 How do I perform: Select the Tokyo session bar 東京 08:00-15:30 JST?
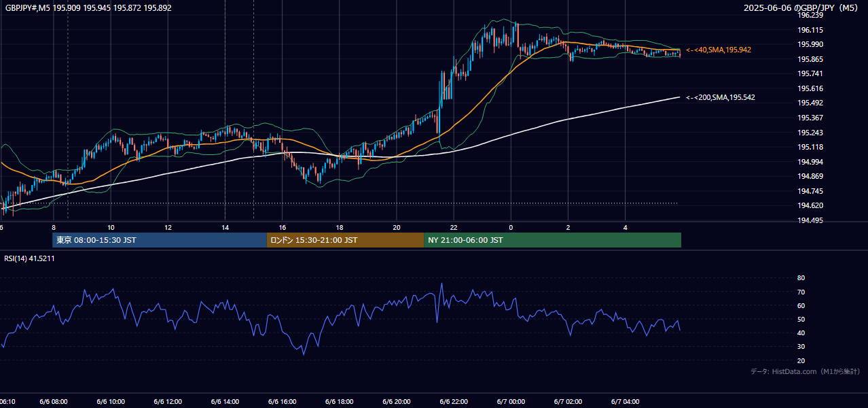point(160,240)
